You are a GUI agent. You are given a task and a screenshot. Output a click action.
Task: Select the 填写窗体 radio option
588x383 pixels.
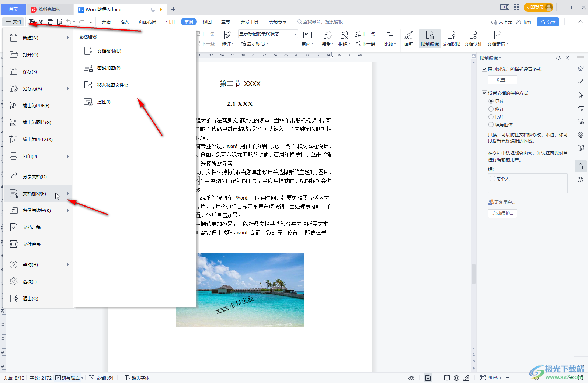[491, 124]
